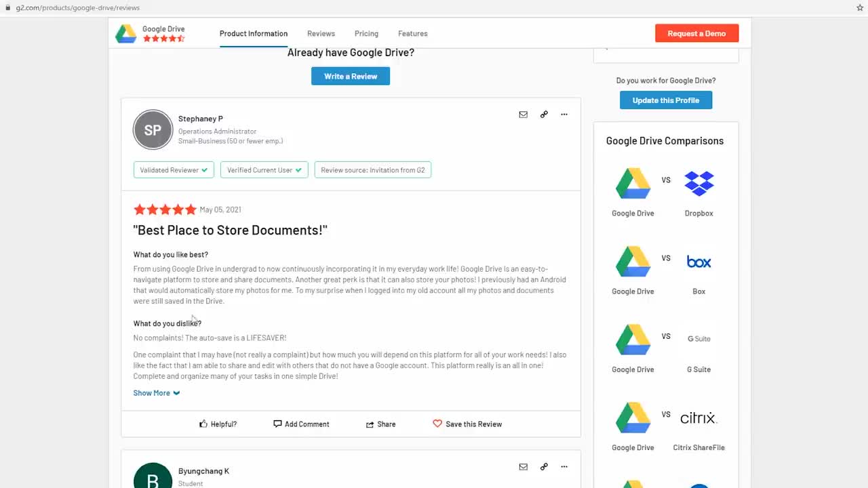This screenshot has height=488, width=868.
Task: Click Google Drive product name in header
Action: 163,29
